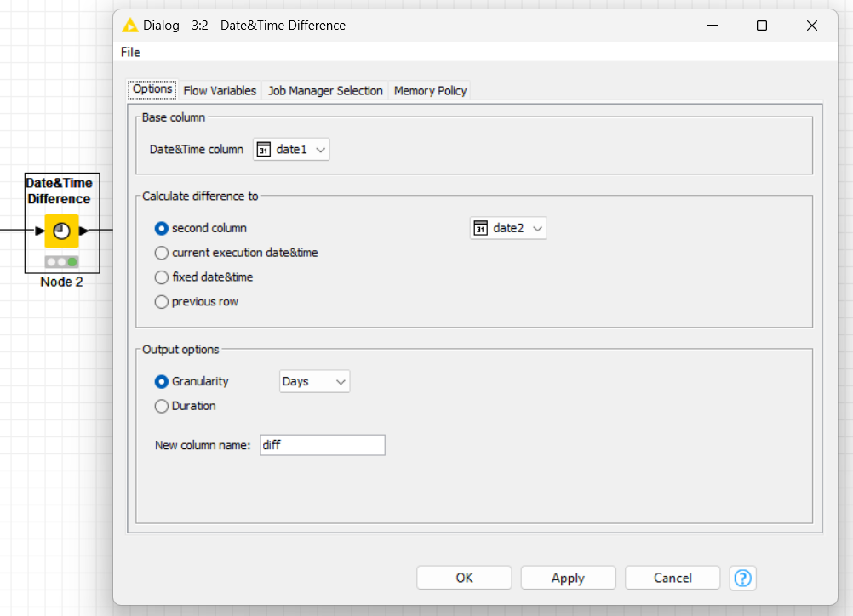Switch to the Flow Variables tab

click(x=220, y=91)
